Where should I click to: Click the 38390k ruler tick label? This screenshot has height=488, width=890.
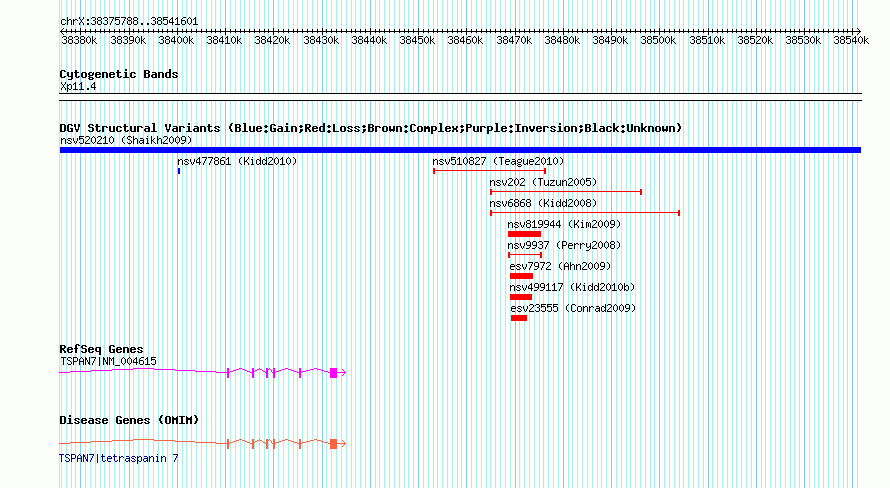click(x=128, y=40)
